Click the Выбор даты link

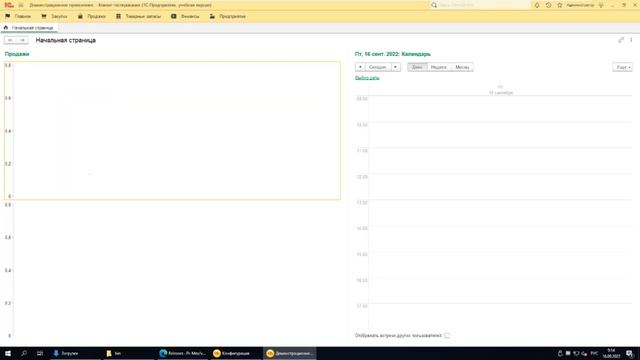coord(367,78)
